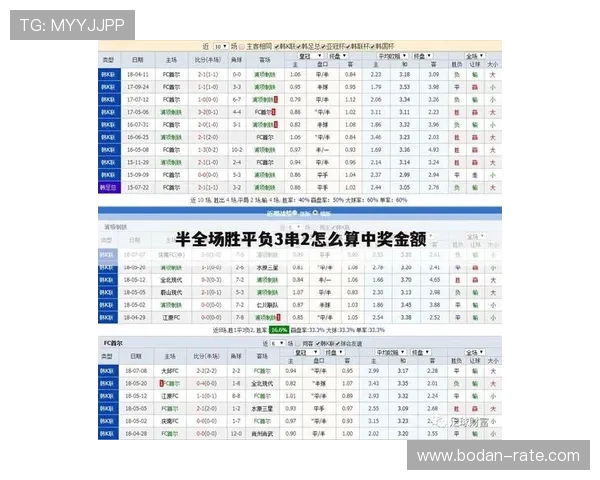Uncheck 韩K联 filter in top bar
Screen dimensions: 600x480
[x=276, y=47]
